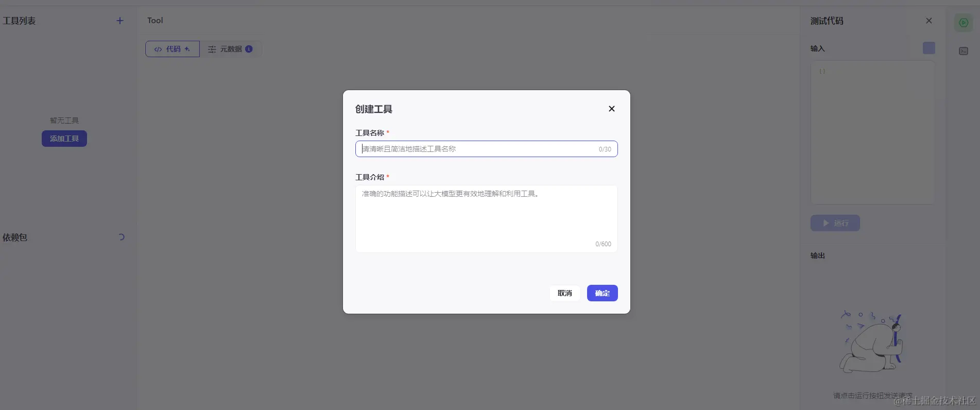
Task: Click the green run icon in right sidebar
Action: 964,23
